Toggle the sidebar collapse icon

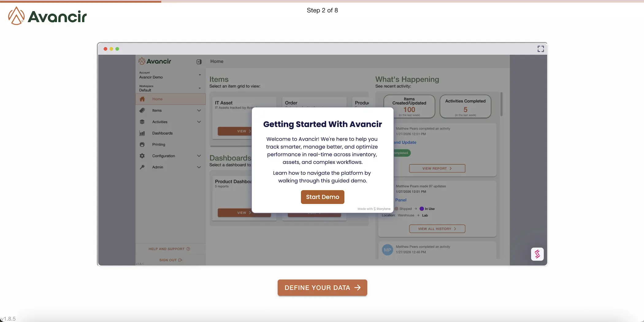pos(199,62)
